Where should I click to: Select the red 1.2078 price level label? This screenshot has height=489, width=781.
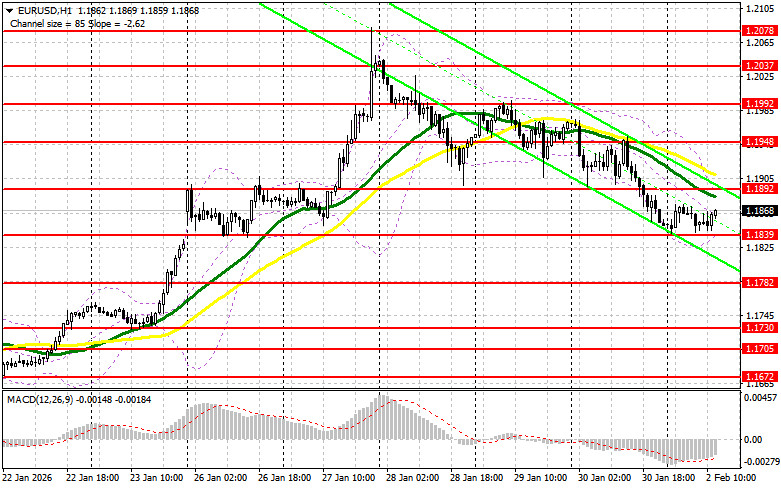point(760,31)
